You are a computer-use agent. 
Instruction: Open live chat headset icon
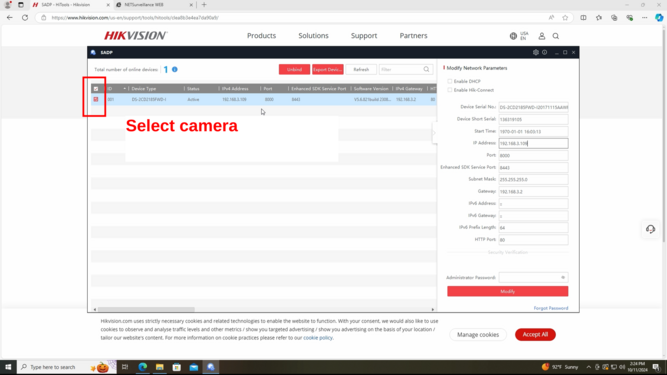pyautogui.click(x=650, y=229)
